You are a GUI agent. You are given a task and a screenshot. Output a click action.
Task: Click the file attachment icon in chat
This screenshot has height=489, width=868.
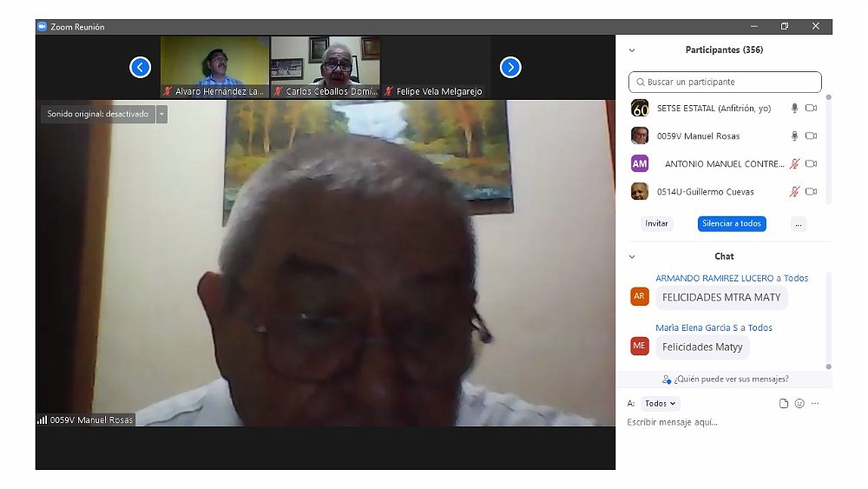click(784, 404)
